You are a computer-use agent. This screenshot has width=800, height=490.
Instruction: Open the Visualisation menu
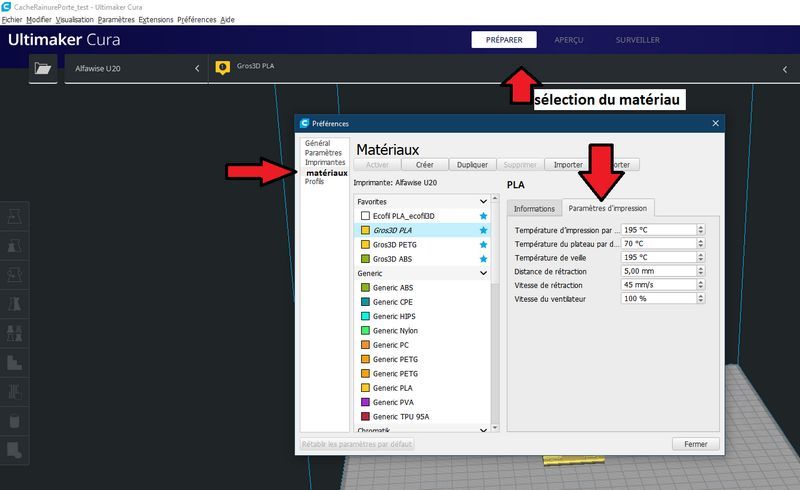pyautogui.click(x=74, y=20)
